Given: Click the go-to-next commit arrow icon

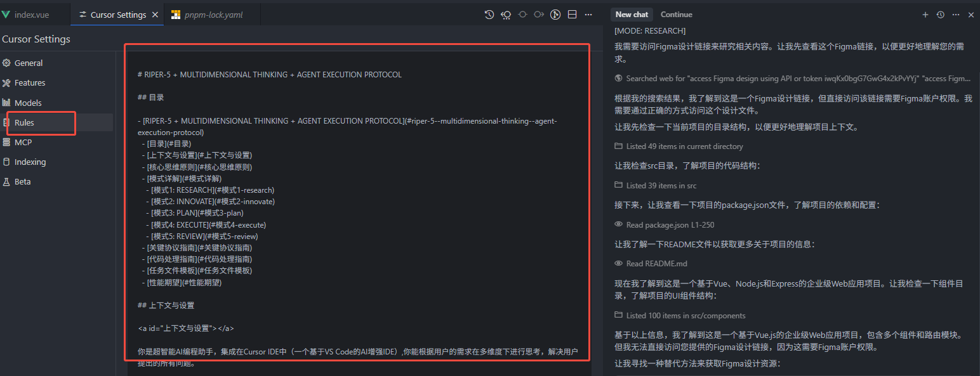Looking at the screenshot, I should pos(539,15).
